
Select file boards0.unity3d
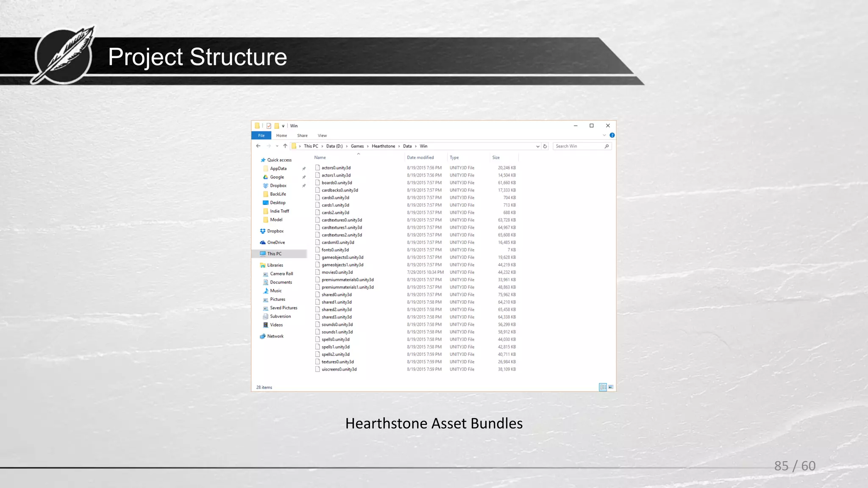(337, 183)
